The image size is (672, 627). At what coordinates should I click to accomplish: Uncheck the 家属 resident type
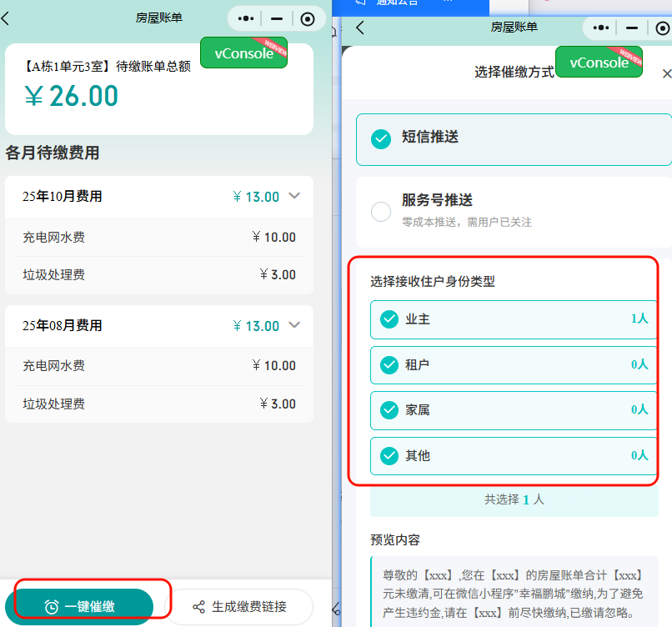[388, 410]
